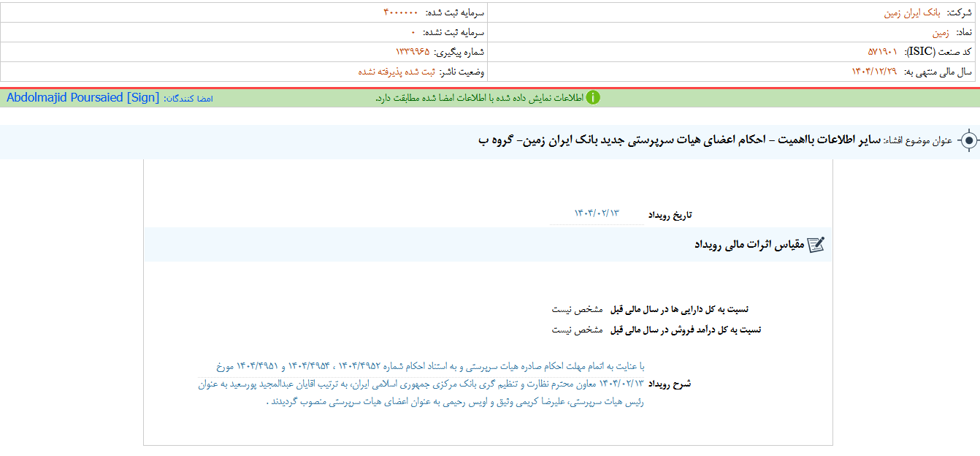The width and height of the screenshot is (980, 456).
Task: Click unregistered capital value ۰
Action: pos(413,32)
